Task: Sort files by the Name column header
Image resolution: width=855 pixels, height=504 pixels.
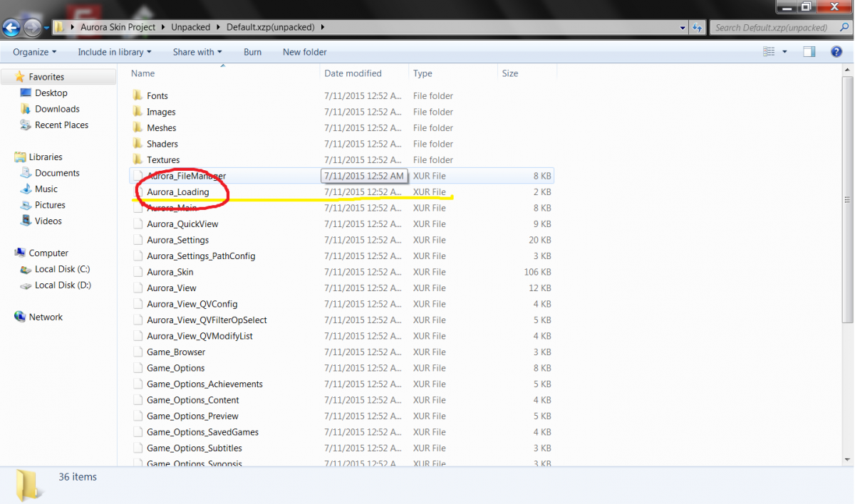Action: (x=224, y=73)
